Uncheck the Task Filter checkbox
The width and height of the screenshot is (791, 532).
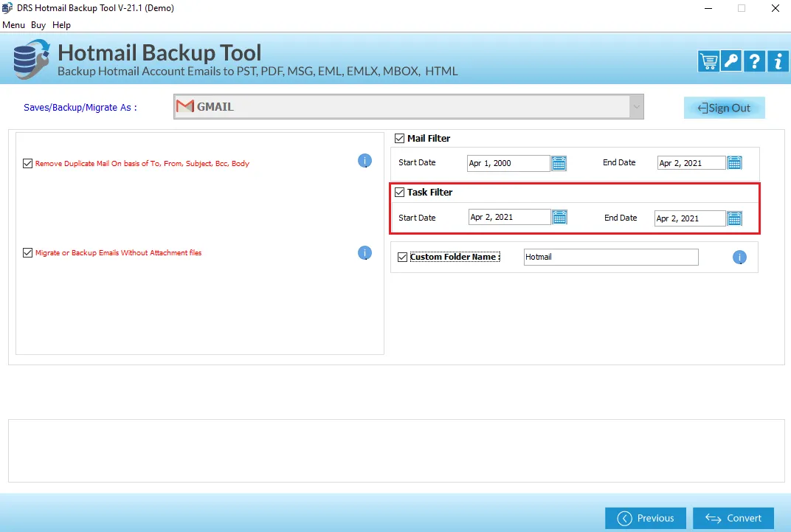(x=399, y=192)
